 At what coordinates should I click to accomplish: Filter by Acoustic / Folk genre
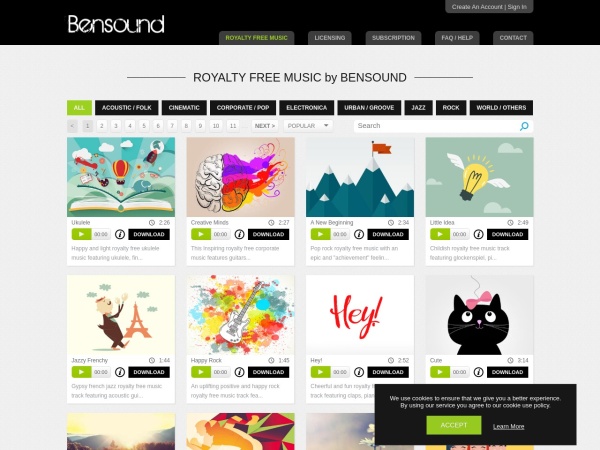(127, 108)
